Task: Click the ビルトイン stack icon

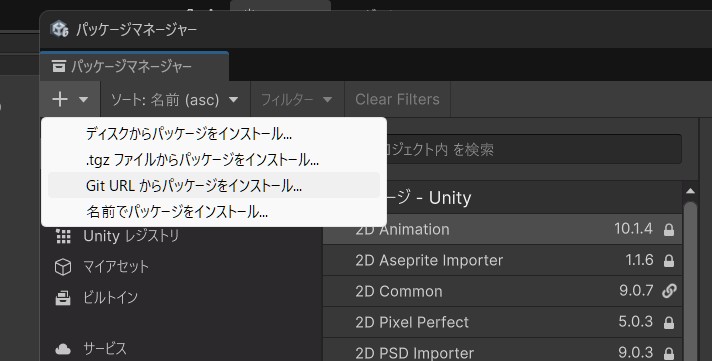Action: pos(63,298)
